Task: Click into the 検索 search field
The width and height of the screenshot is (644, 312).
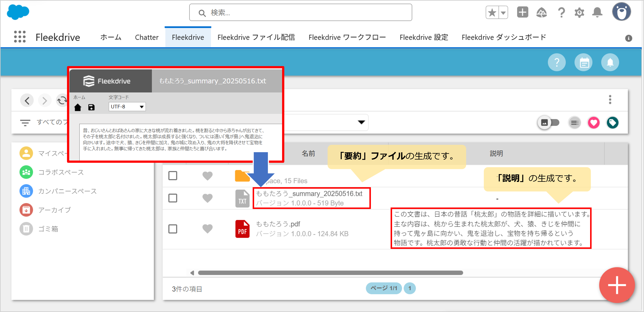Action: pos(301,12)
